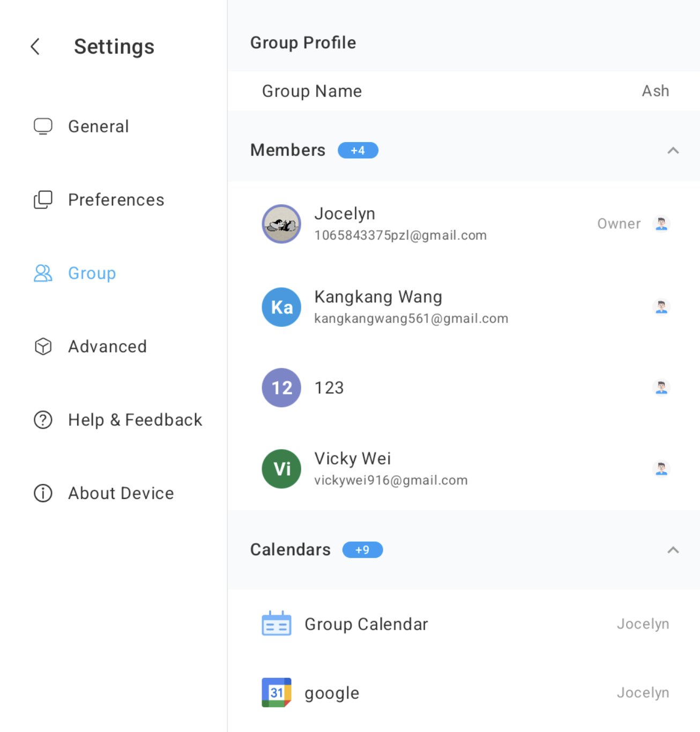
Task: Open the Help question-mark icon
Action: (x=43, y=420)
